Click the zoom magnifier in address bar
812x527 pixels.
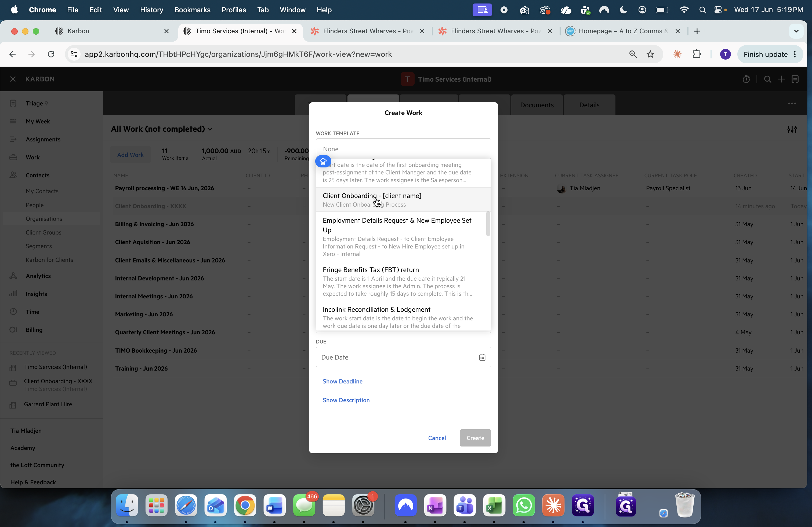pos(633,54)
